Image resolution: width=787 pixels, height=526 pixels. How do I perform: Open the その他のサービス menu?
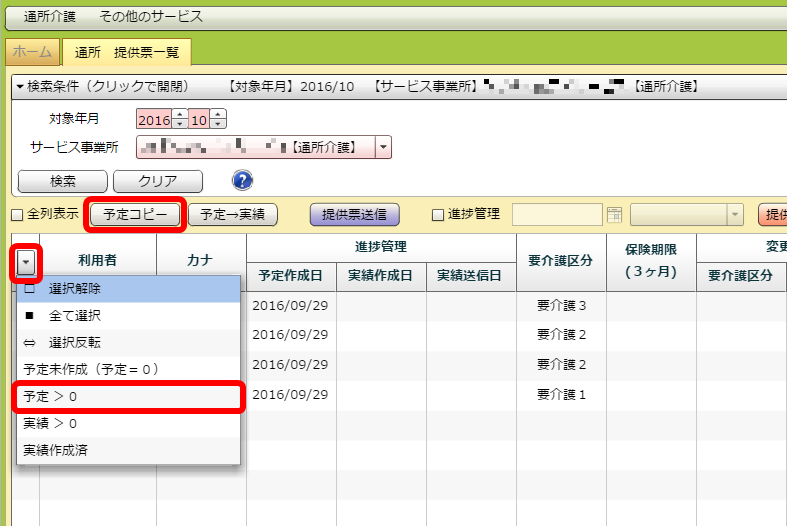(151, 17)
